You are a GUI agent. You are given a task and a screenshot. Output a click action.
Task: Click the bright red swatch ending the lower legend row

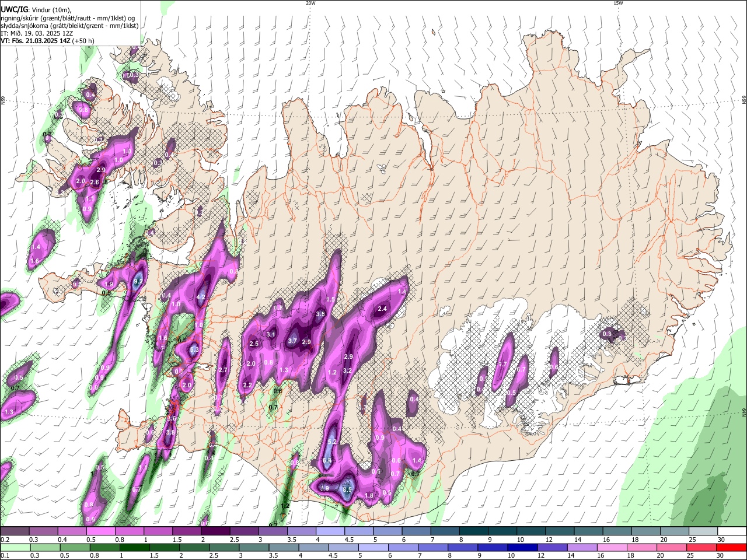click(x=731, y=548)
